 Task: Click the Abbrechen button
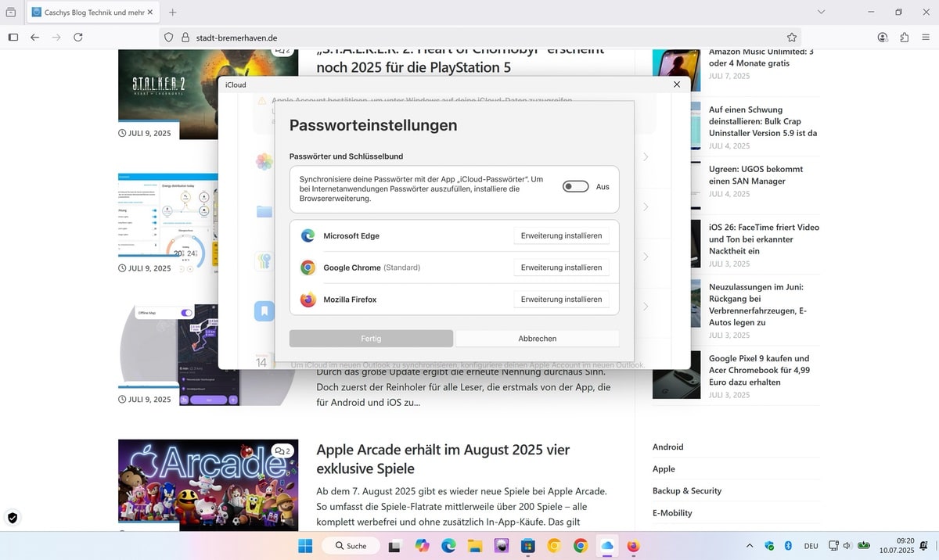(x=537, y=339)
